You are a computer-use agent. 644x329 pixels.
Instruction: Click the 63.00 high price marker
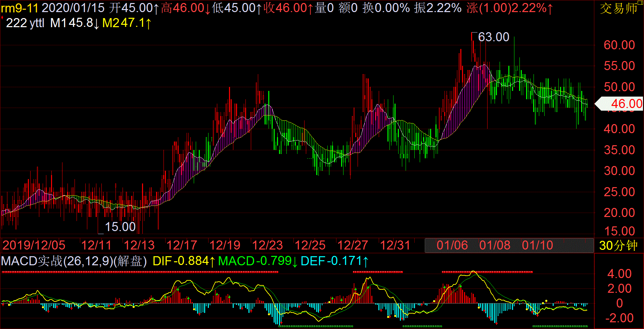[493, 37]
